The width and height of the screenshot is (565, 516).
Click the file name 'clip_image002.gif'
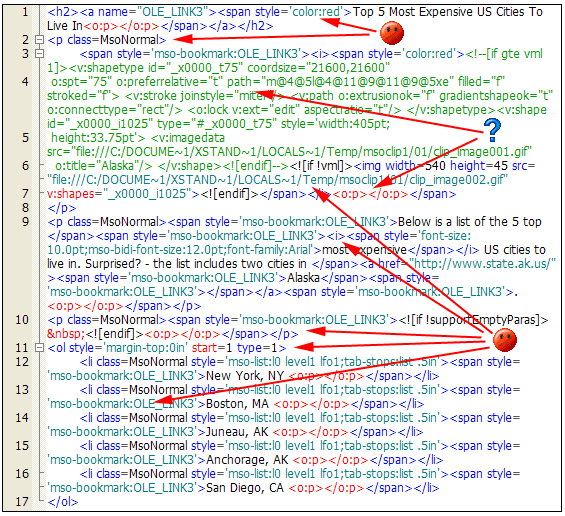456,180
